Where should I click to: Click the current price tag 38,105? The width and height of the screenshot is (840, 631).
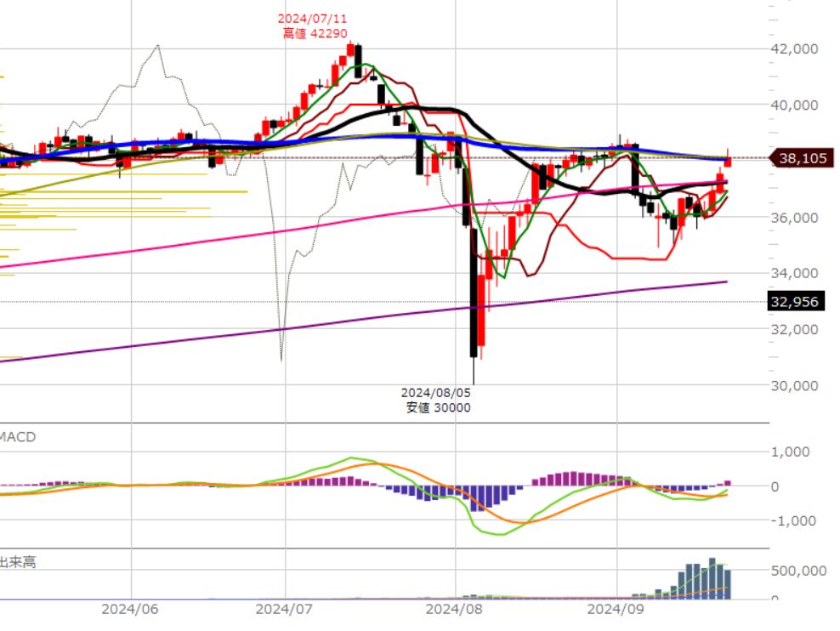802,158
